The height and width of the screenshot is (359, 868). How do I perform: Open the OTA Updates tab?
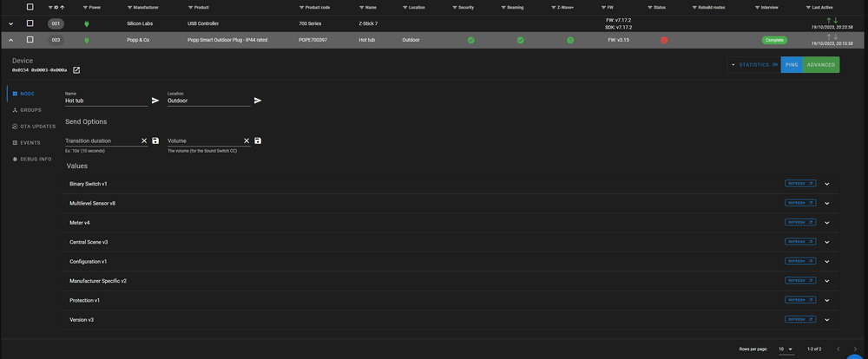(34, 127)
